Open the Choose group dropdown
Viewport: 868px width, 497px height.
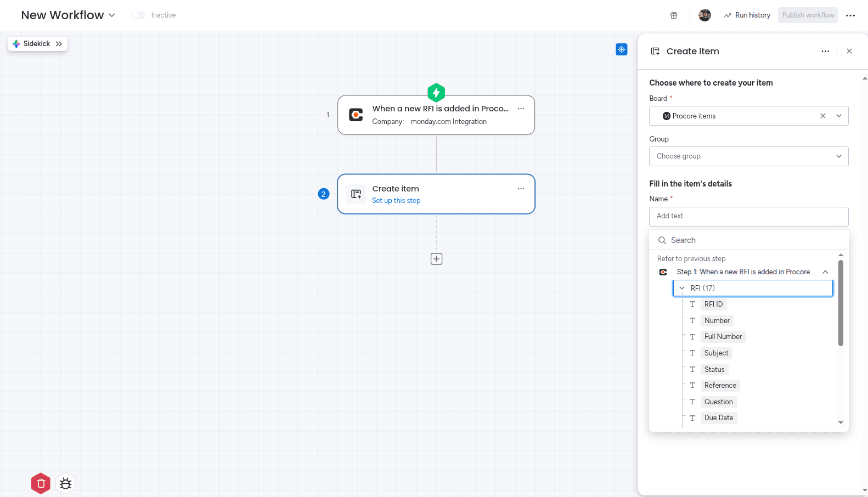748,156
